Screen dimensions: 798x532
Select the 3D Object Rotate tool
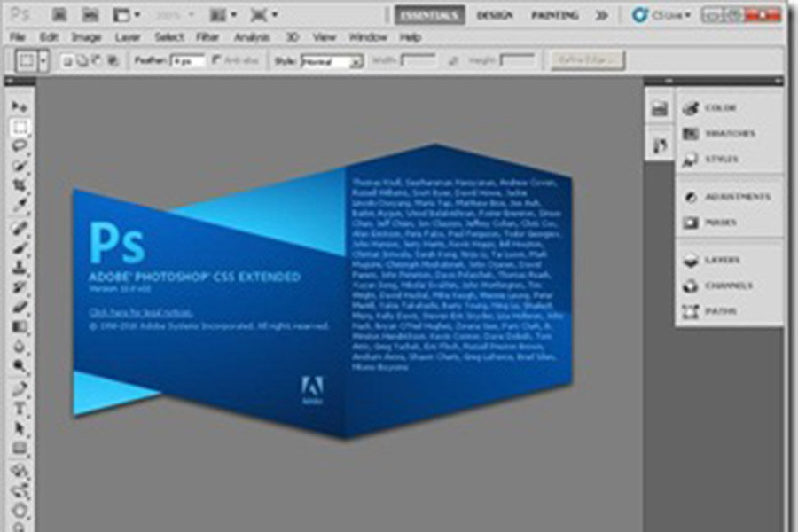coord(20,471)
